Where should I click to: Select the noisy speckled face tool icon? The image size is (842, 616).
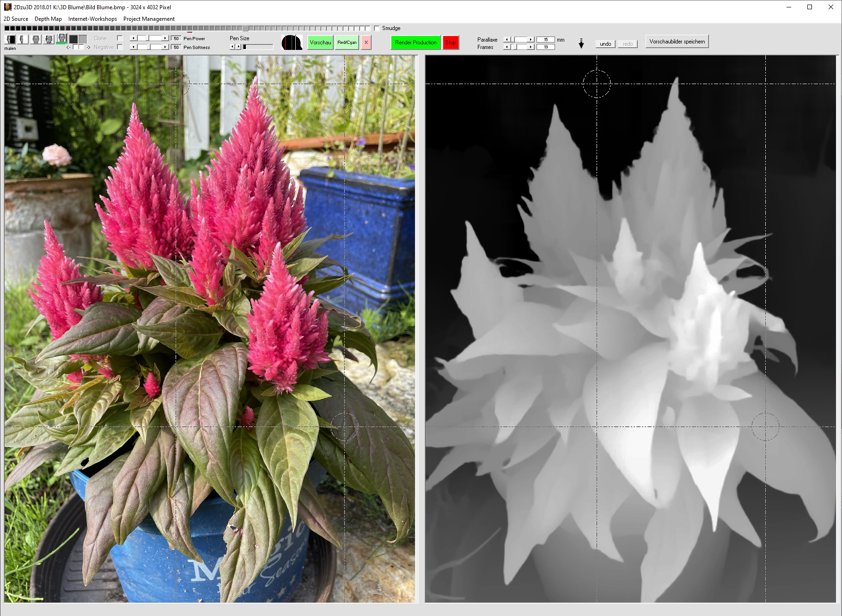(49, 40)
